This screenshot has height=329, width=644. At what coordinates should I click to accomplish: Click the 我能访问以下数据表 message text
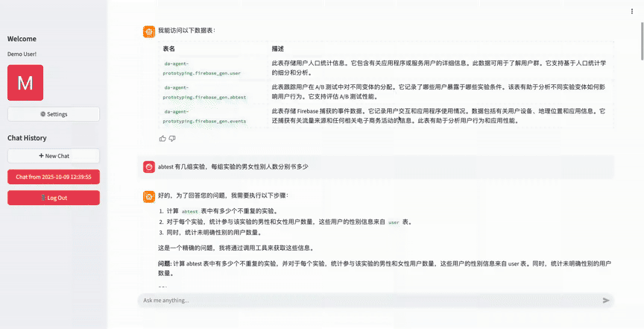click(x=186, y=31)
